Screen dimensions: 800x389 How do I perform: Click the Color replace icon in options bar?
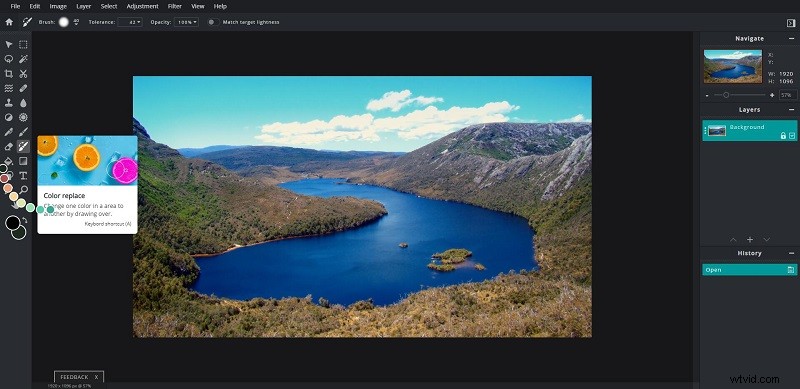point(27,22)
